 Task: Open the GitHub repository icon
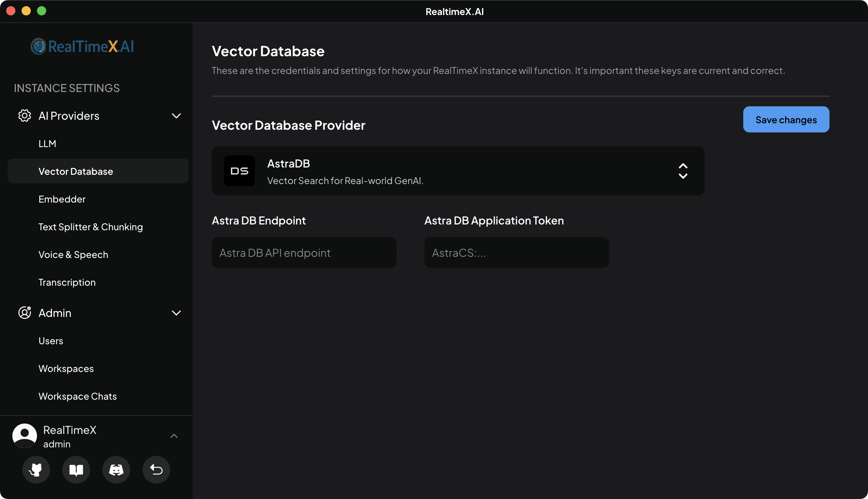tap(36, 470)
